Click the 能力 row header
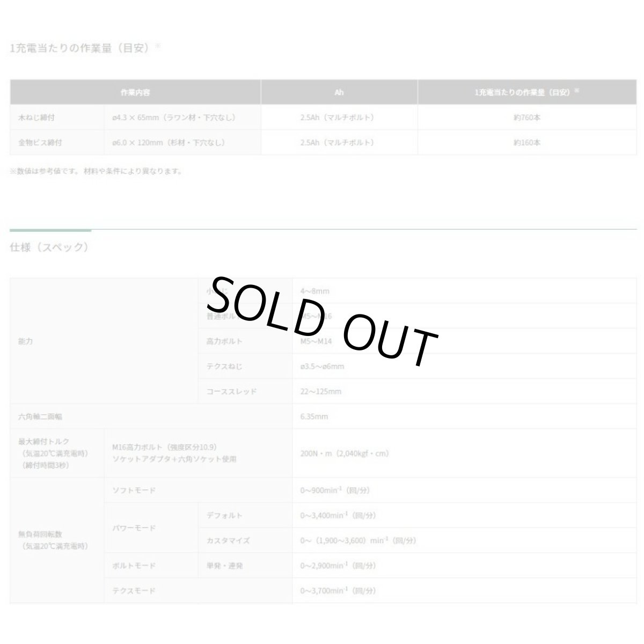The width and height of the screenshot is (644, 644). [25, 341]
